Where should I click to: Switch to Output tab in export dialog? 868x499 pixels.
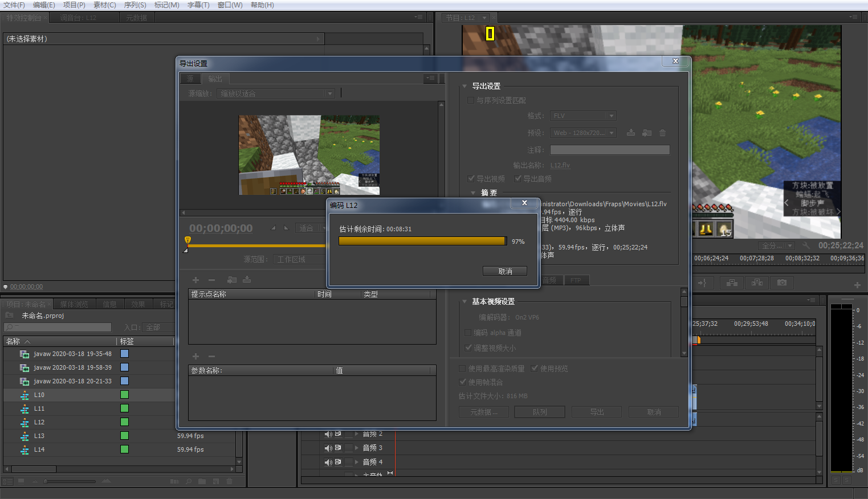[215, 79]
